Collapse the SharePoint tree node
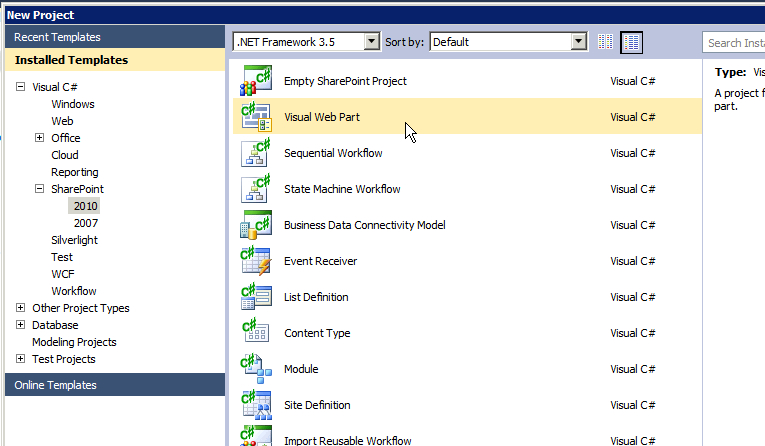765x446 pixels. click(x=40, y=188)
